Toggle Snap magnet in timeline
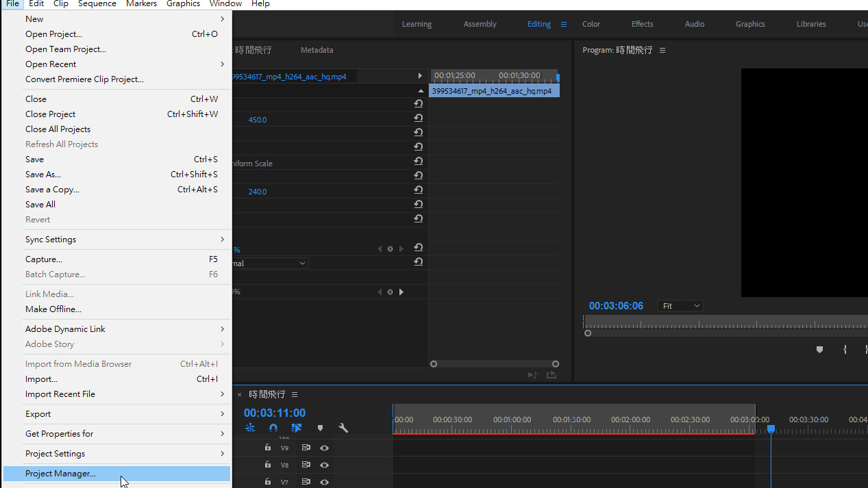The image size is (868, 488). [273, 428]
